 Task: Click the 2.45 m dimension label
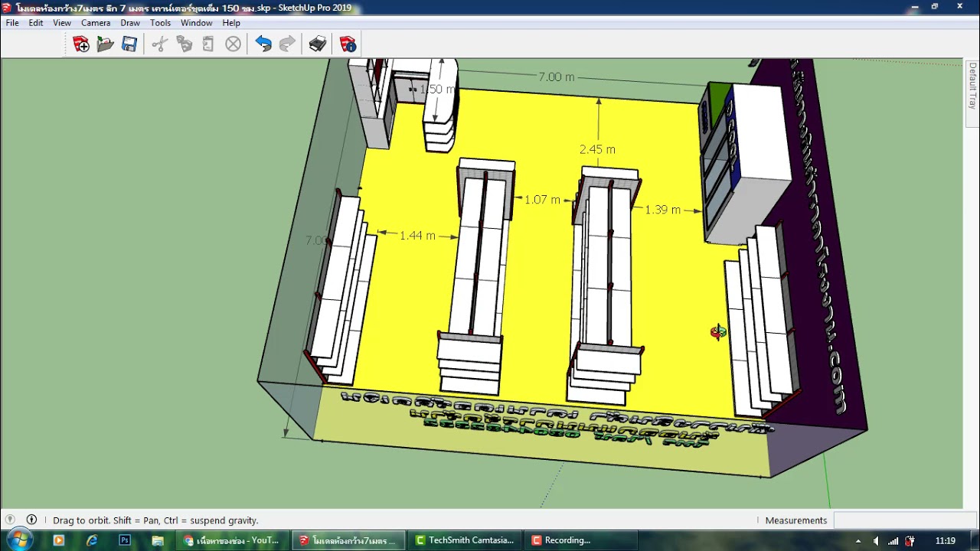pyautogui.click(x=597, y=149)
